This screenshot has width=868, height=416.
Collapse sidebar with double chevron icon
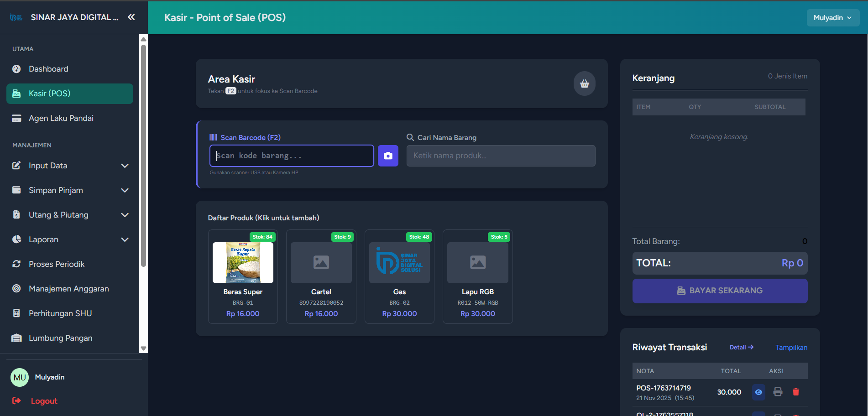[131, 17]
